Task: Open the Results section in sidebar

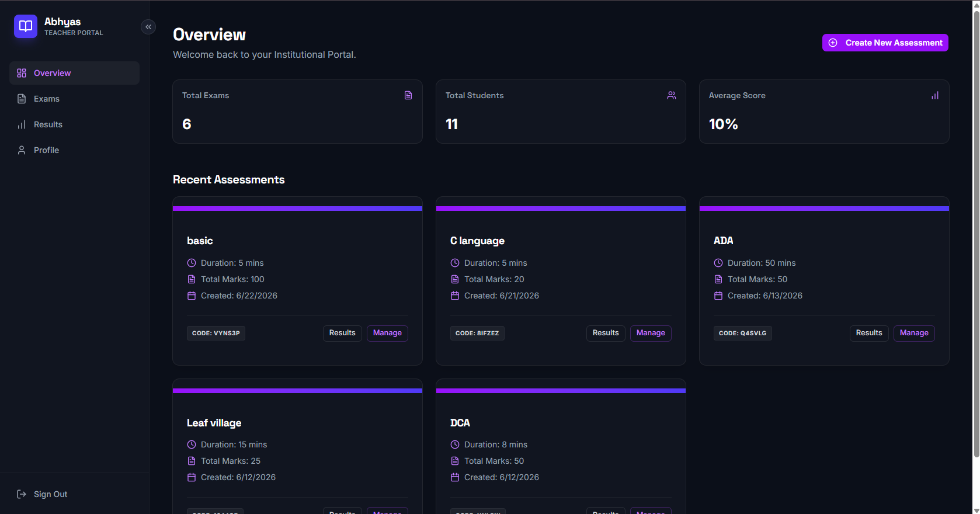Action: coord(74,124)
